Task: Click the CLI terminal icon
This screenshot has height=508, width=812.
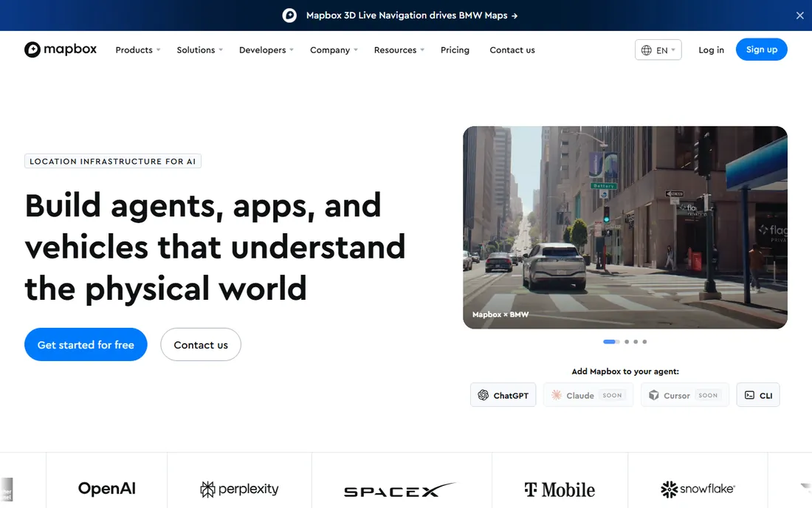Action: (x=749, y=395)
